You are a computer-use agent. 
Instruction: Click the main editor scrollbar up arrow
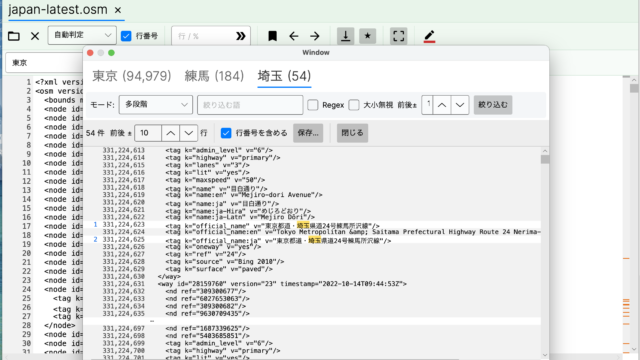pos(634,80)
